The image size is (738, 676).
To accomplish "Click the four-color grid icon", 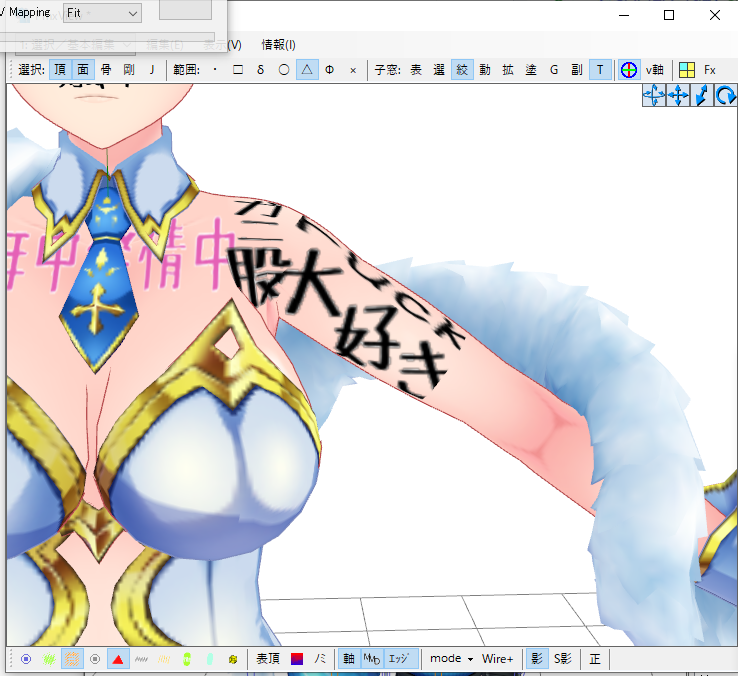I will coord(687,70).
